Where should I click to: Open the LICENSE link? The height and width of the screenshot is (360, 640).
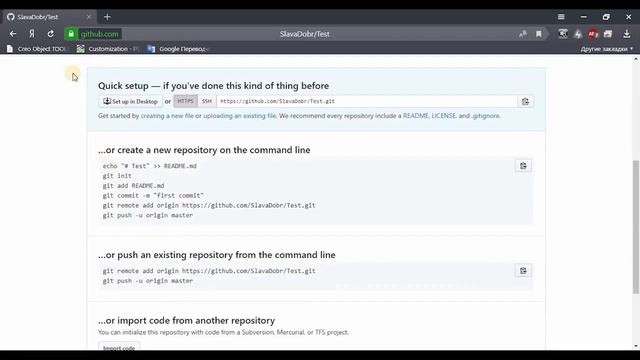tap(444, 116)
